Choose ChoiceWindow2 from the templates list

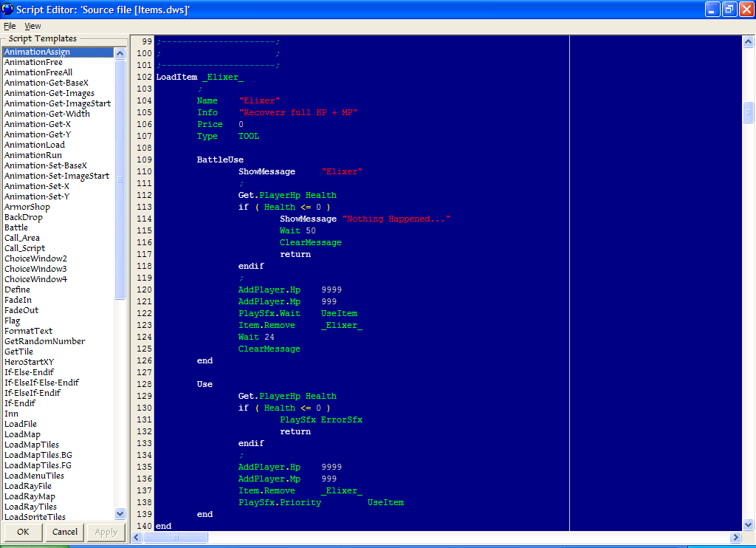pos(35,258)
